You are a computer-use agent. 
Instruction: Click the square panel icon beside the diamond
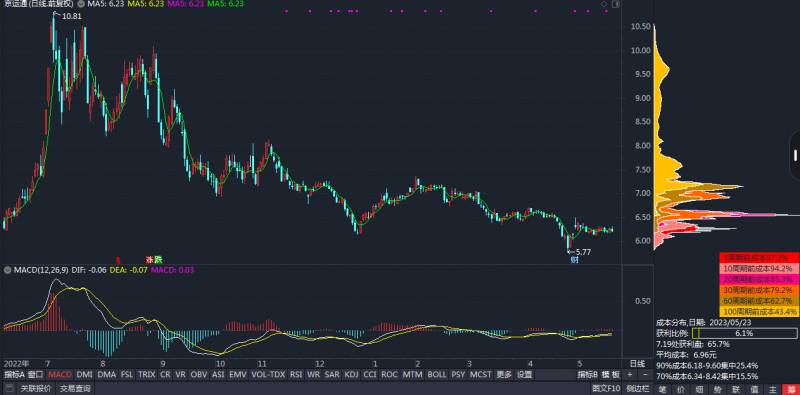pos(615,4)
